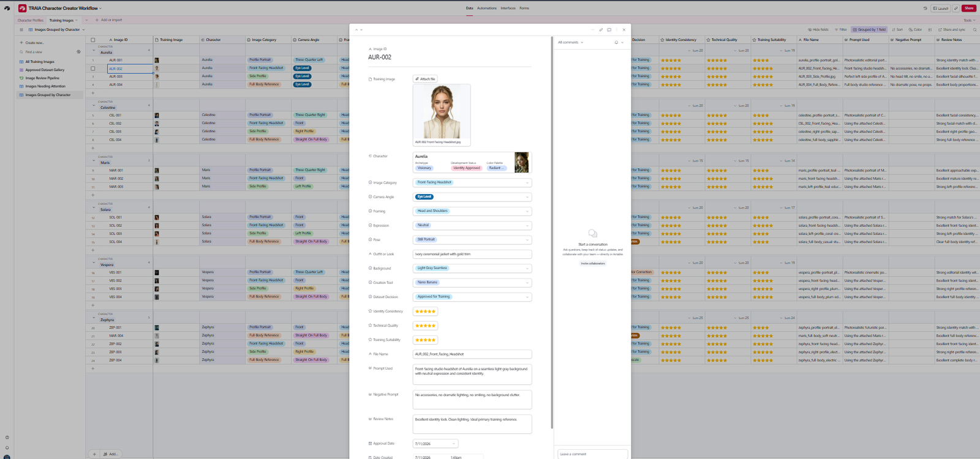This screenshot has height=459, width=980.
Task: Click Grouped by 1 field button
Action: pos(869,29)
